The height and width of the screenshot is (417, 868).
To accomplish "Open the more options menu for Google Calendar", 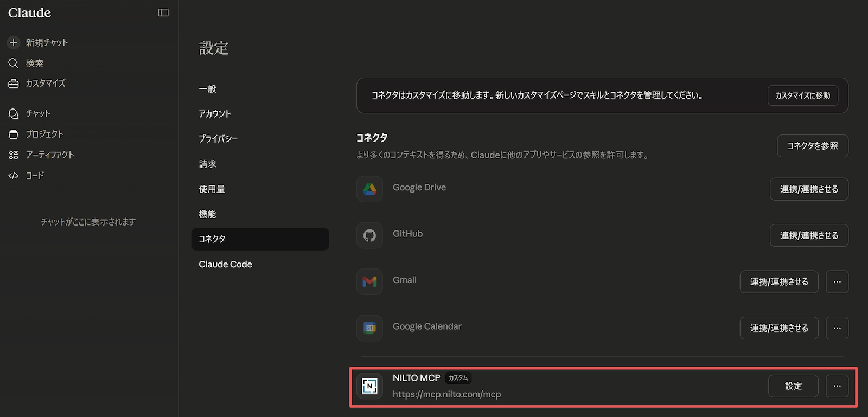I will coord(837,328).
